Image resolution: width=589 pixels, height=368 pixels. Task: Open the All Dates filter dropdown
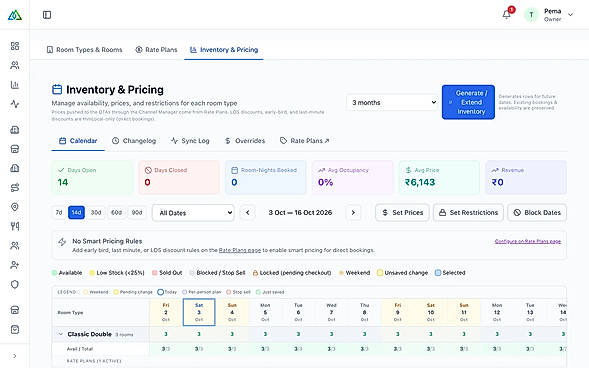pos(193,213)
